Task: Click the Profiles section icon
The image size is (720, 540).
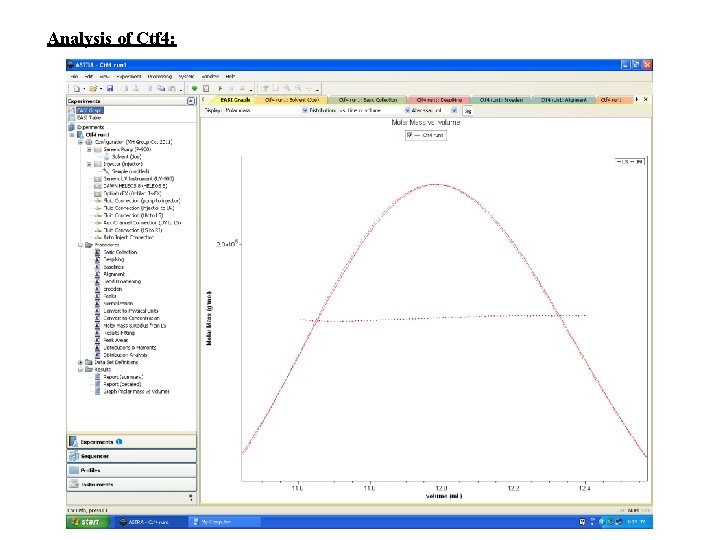Action: [x=73, y=470]
